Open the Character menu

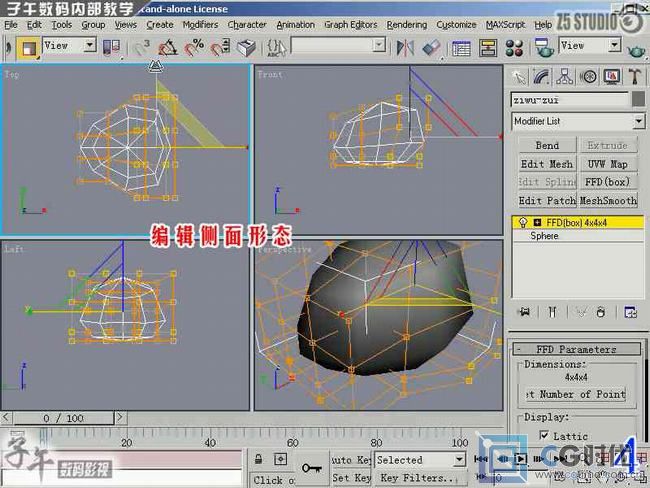(x=247, y=25)
